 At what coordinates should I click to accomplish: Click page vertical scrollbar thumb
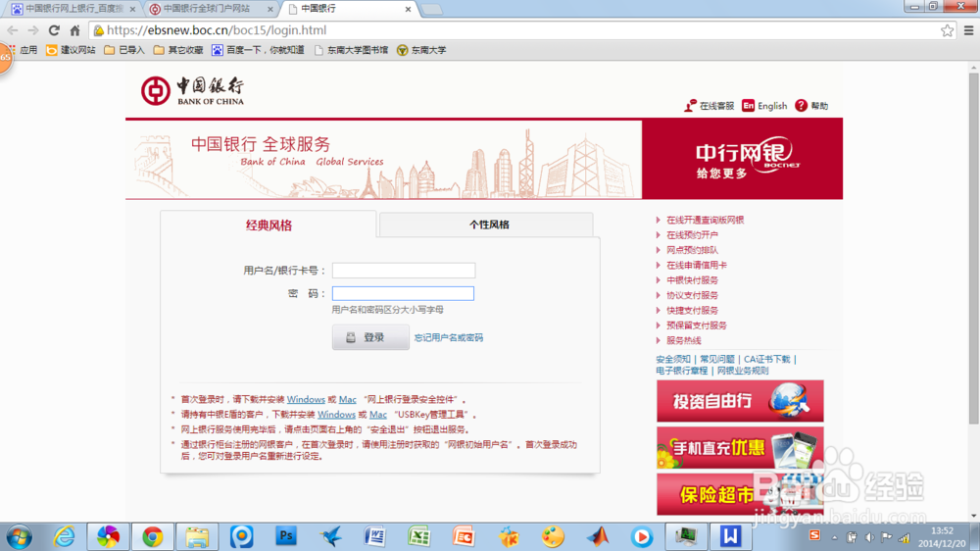click(x=974, y=248)
